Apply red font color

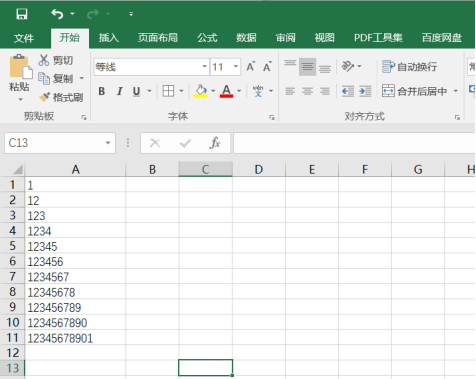pyautogui.click(x=226, y=91)
